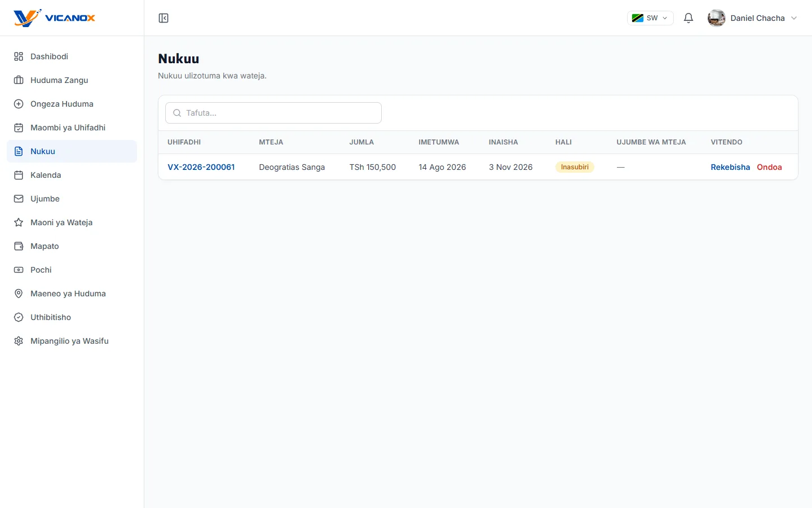The height and width of the screenshot is (508, 812).
Task: Click the 3 Nov 2026 expiry date
Action: click(511, 167)
